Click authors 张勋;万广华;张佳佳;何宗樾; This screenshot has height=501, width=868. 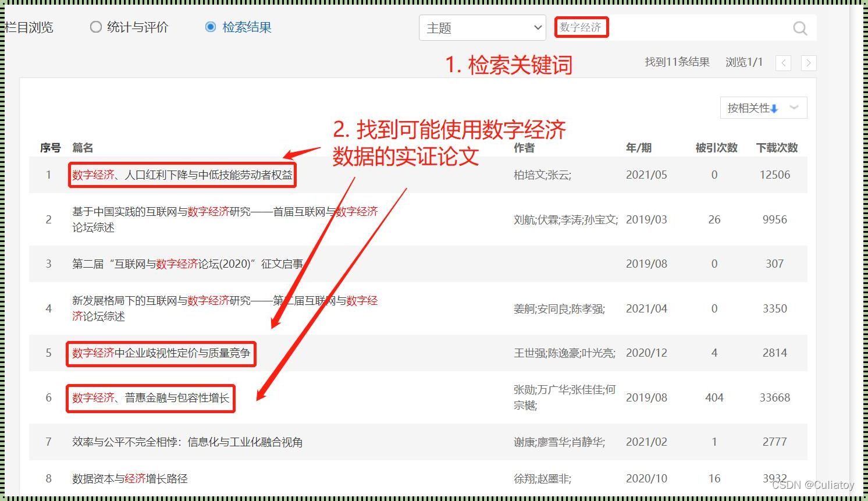click(564, 397)
